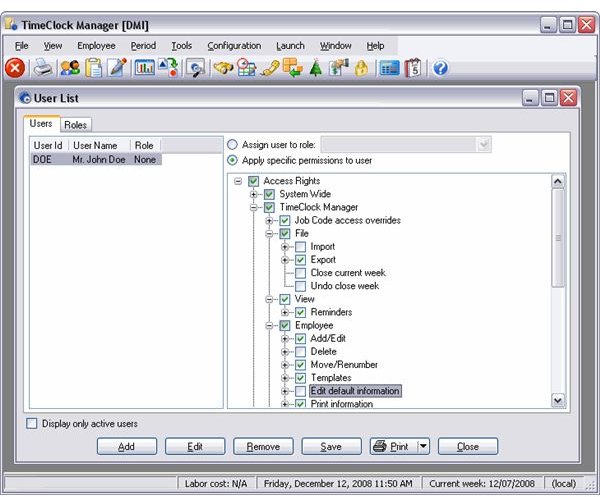Screen dimensions: 600x497
Task: Expand Job Code access overrides node
Action: [x=269, y=221]
